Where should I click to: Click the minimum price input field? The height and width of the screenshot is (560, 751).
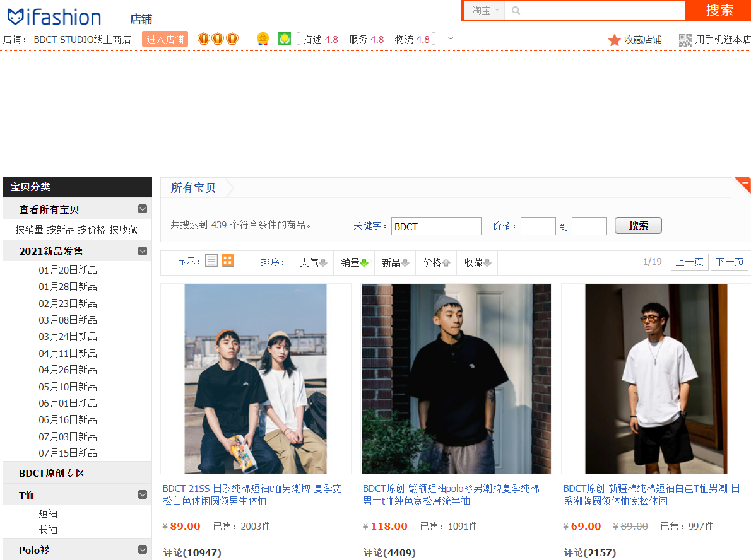[538, 226]
